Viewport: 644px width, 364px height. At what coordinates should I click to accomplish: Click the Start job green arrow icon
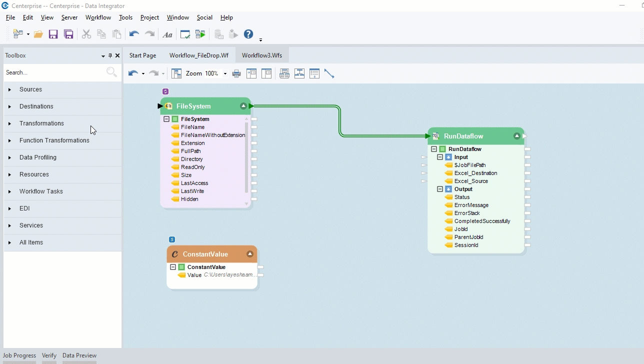point(200,34)
